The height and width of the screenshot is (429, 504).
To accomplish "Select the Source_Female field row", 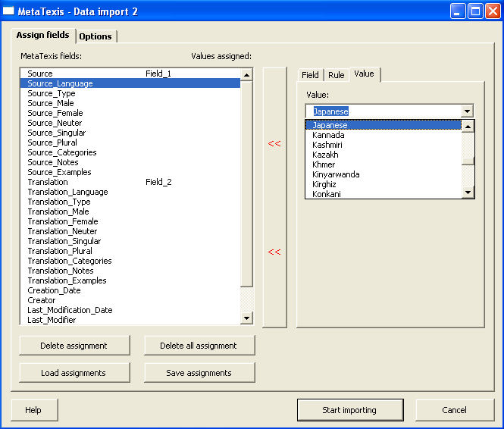I will (x=130, y=113).
